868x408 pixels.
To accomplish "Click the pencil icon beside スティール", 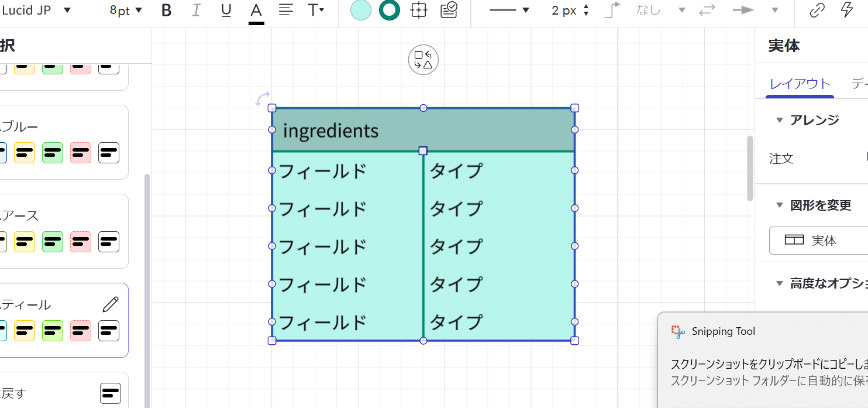I will [x=109, y=303].
